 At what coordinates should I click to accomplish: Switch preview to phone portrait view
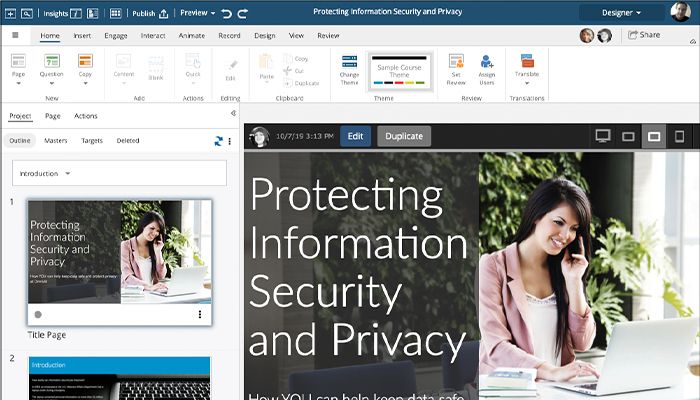[x=680, y=136]
